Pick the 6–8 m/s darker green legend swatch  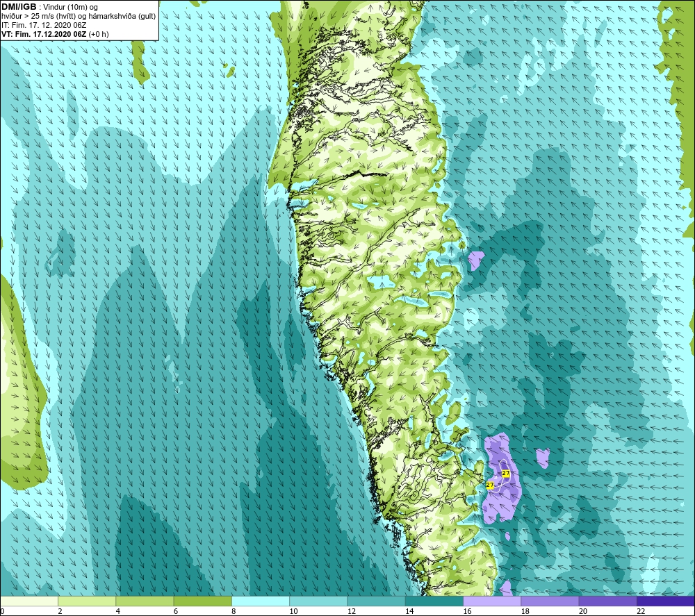point(202,601)
